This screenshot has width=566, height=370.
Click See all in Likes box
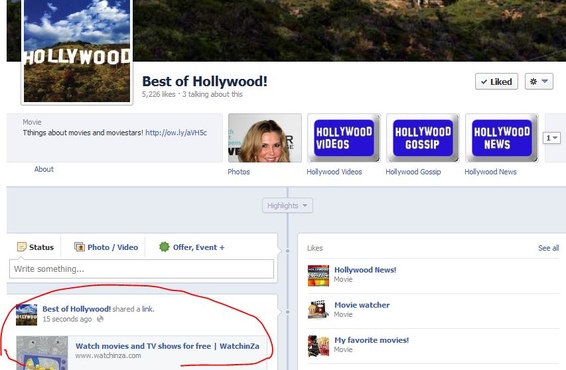548,248
